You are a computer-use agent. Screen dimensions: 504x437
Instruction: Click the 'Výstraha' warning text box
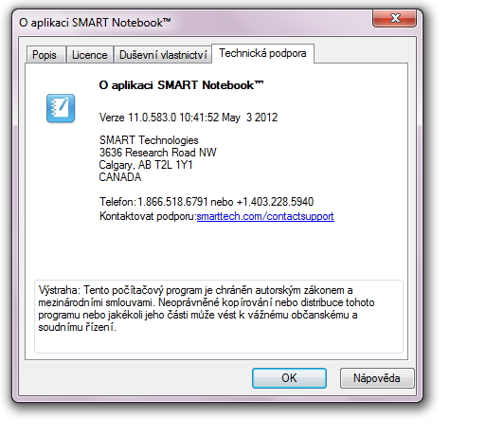(x=219, y=317)
